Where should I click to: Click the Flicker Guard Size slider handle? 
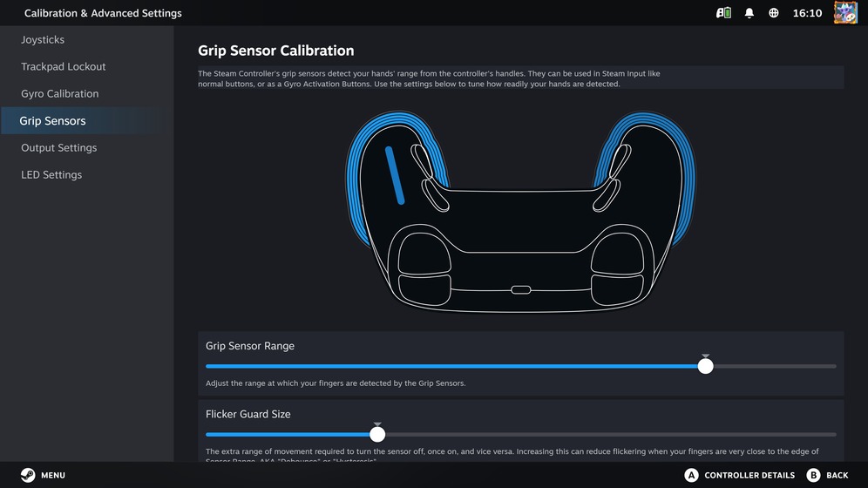[377, 434]
